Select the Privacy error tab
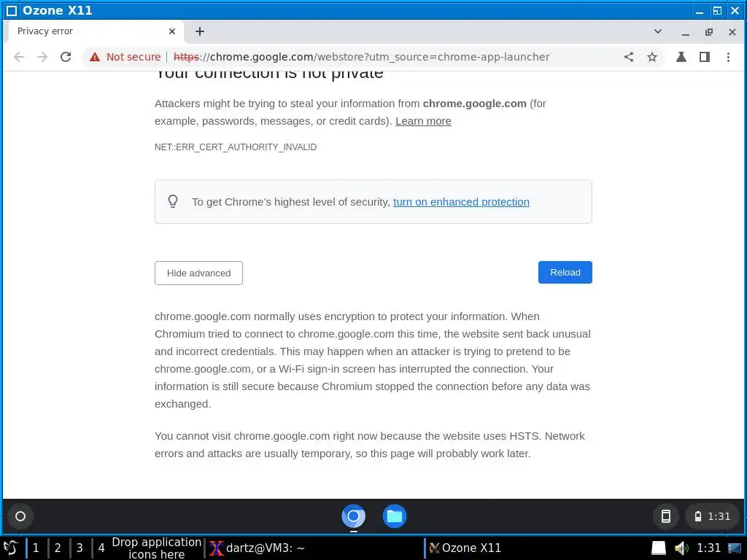Image resolution: width=747 pixels, height=560 pixels. point(94,31)
